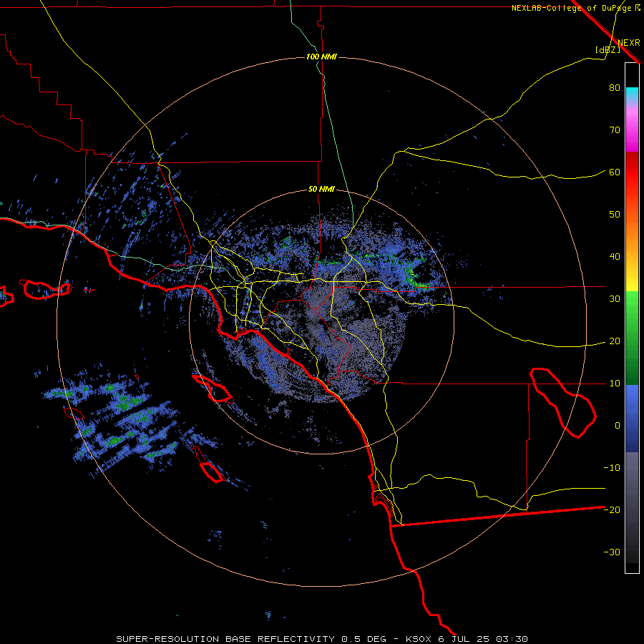Viewport: 644px width, 644px height.
Task: Click the NEXR label above the scale
Action: point(629,42)
